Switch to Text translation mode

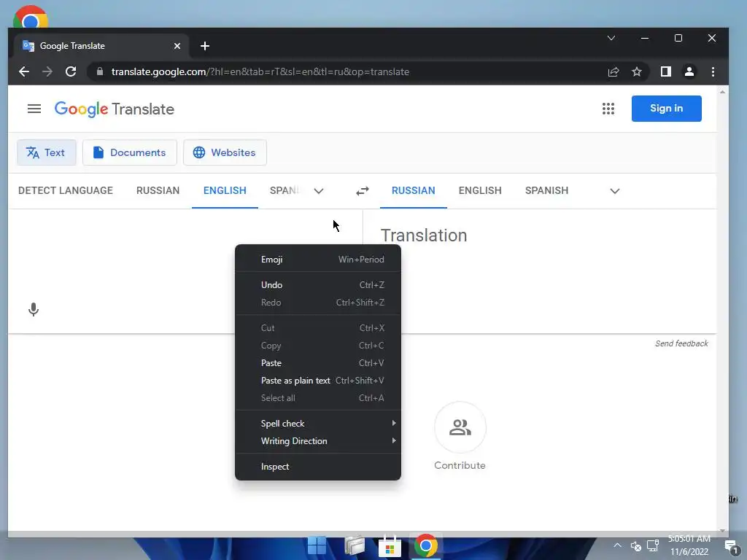pyautogui.click(x=47, y=152)
